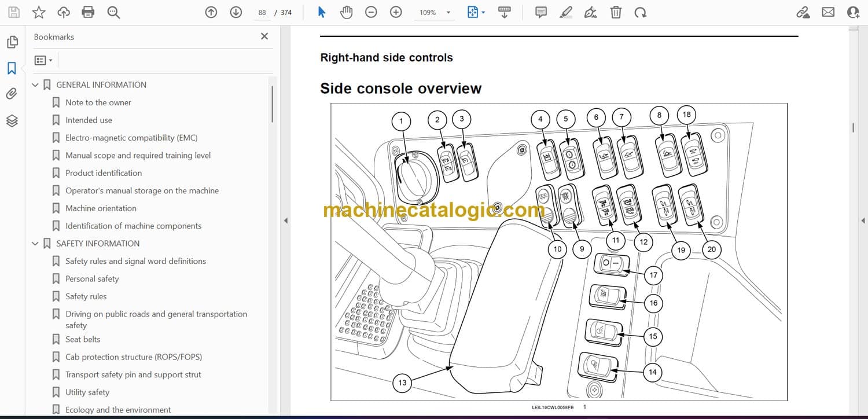Open 'Identification of machine components' bookmark
The width and height of the screenshot is (868, 419).
133,226
